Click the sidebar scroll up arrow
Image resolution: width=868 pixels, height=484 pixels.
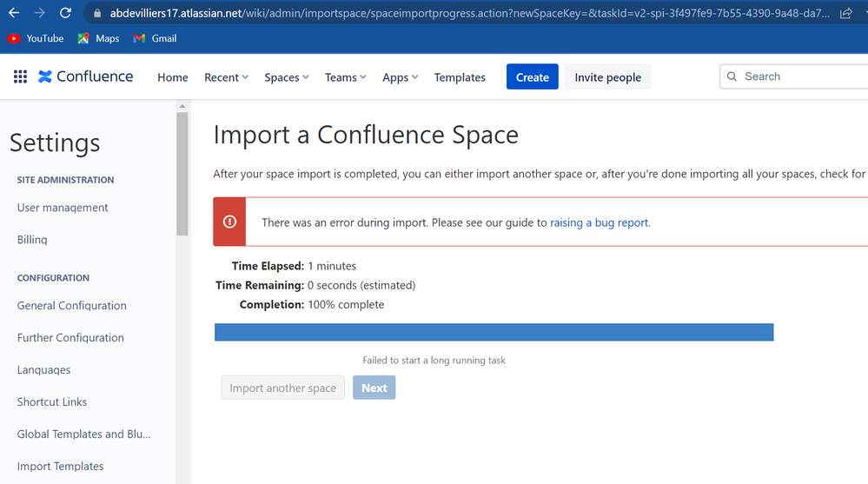point(182,106)
